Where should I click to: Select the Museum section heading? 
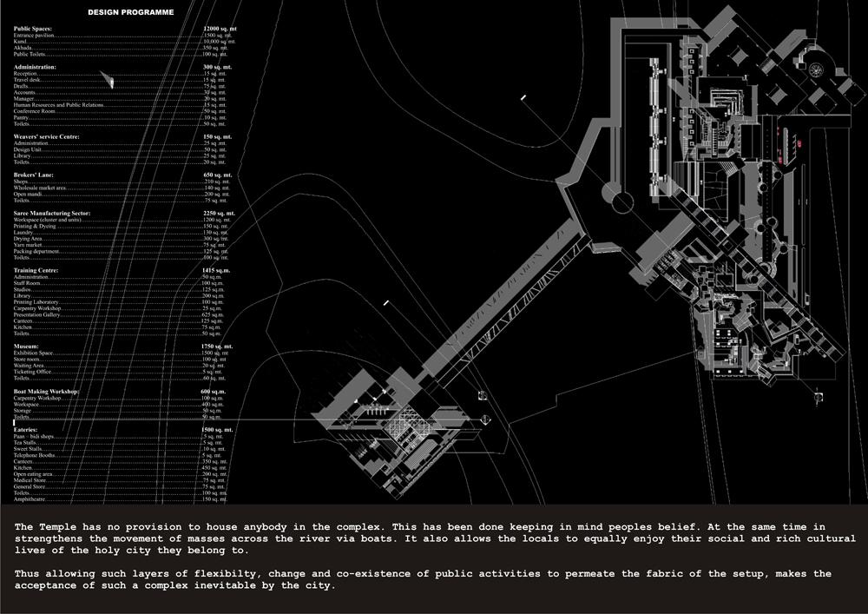26,347
